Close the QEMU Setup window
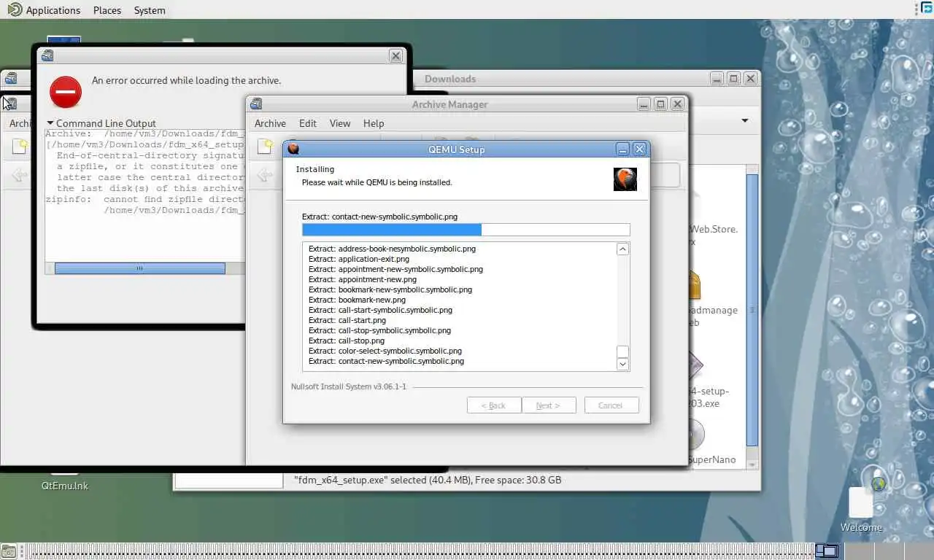The height and width of the screenshot is (560, 934). click(x=640, y=149)
